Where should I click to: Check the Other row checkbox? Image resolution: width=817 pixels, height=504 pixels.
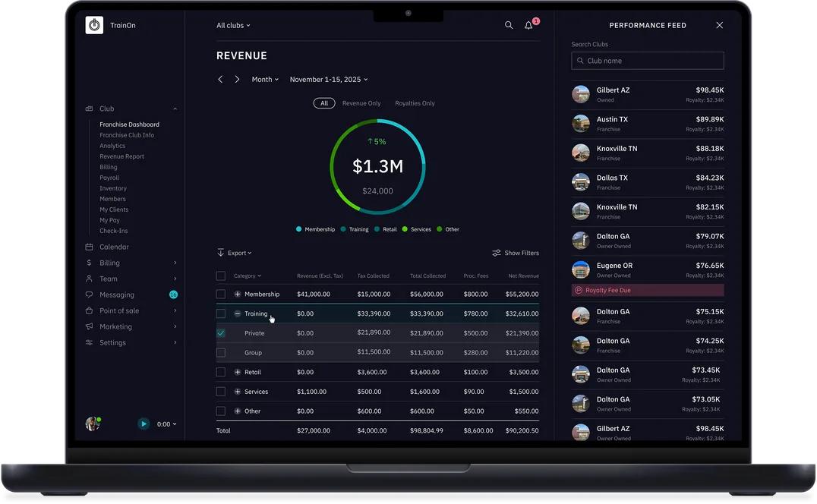[221, 411]
